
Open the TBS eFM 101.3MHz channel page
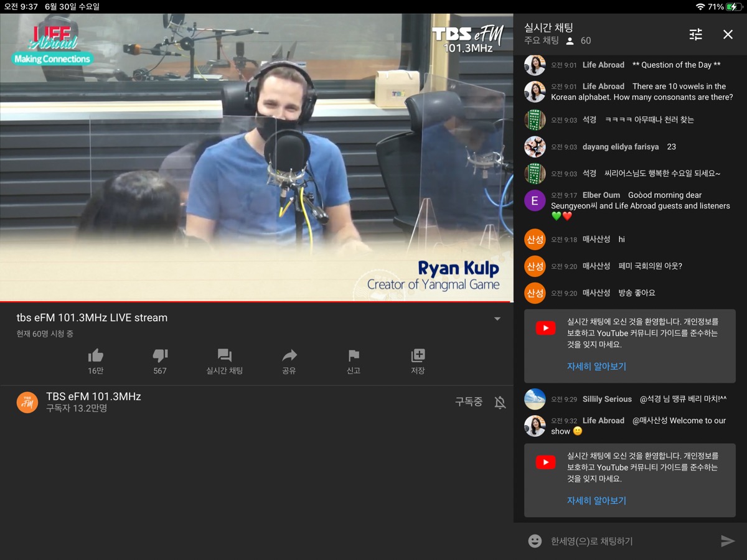point(93,397)
